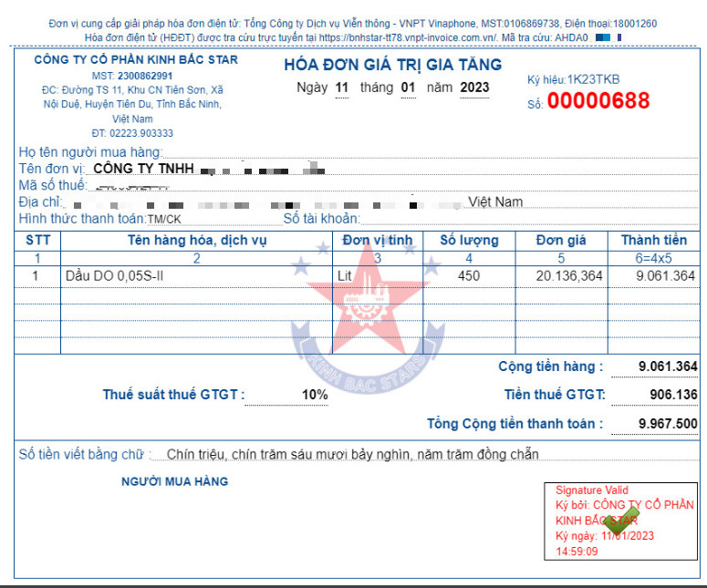Click the Số lượng column header
707x588 pixels.
click(470, 240)
